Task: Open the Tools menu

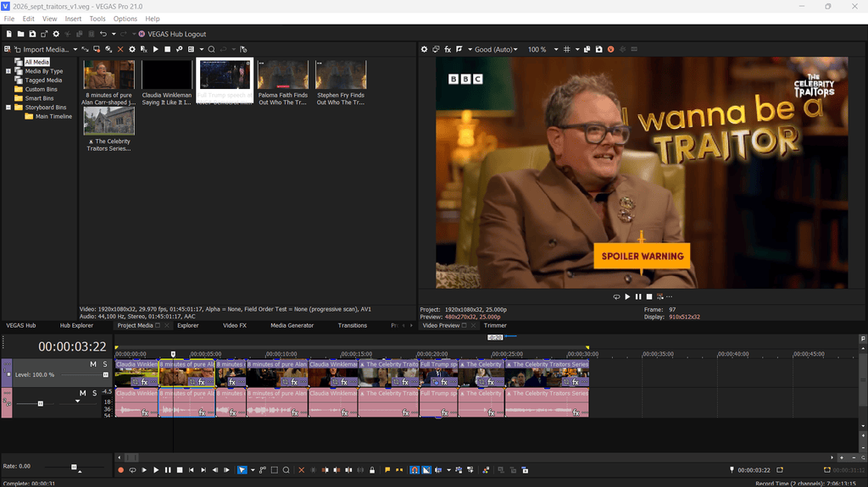Action: pyautogui.click(x=97, y=19)
